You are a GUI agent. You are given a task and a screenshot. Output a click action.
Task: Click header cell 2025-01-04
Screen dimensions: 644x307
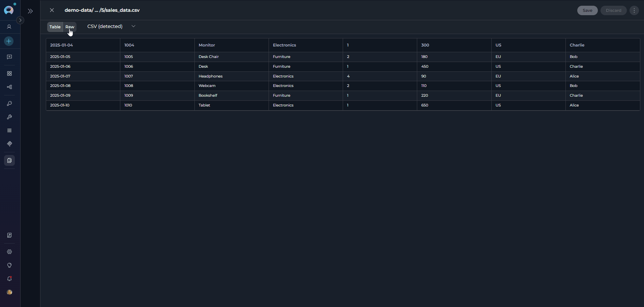pyautogui.click(x=83, y=45)
